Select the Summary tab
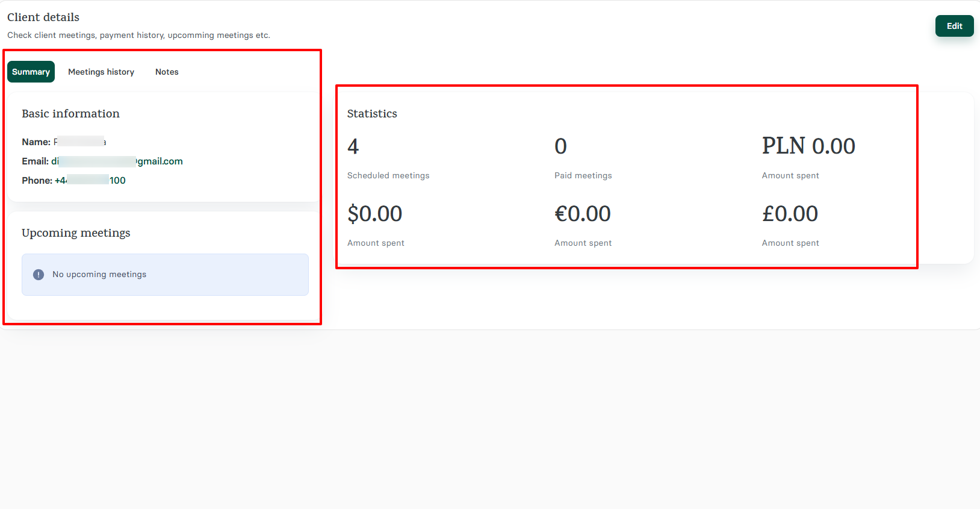980x509 pixels. tap(31, 71)
